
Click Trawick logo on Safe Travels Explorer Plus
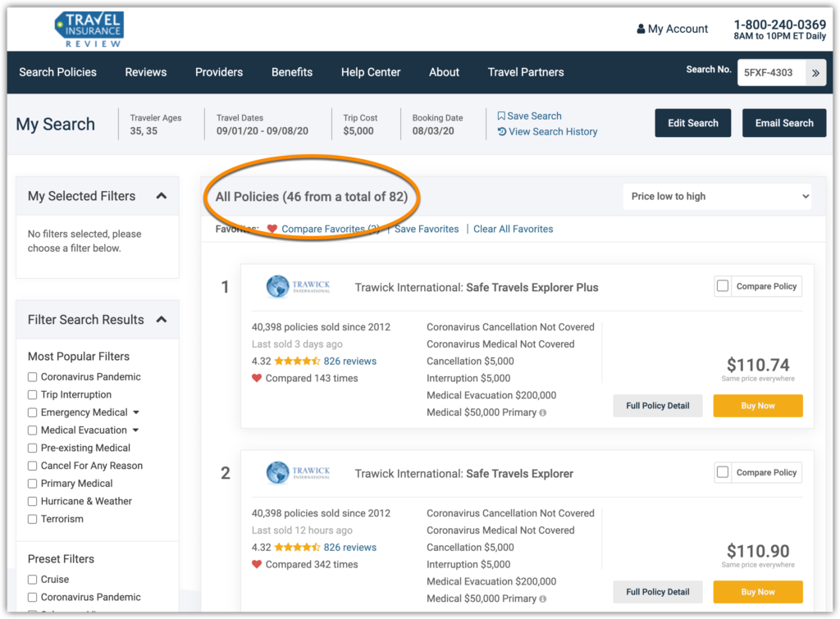(299, 286)
